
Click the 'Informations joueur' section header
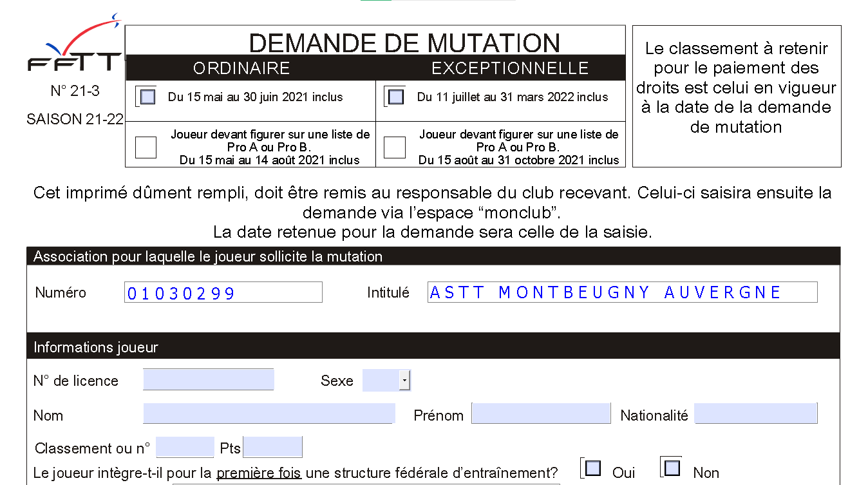pos(434,347)
